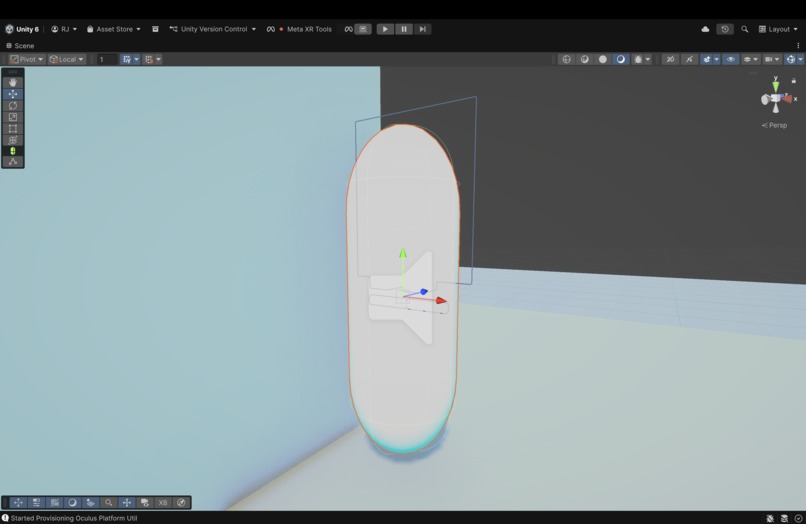Click the Meta infinity icon by device button

point(349,29)
